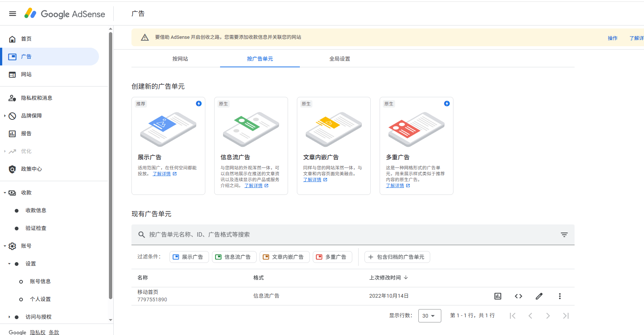Image resolution: width=644 pixels, height=335 pixels.
Task: Collapse the 设置 subsection arrow
Action: click(x=9, y=264)
